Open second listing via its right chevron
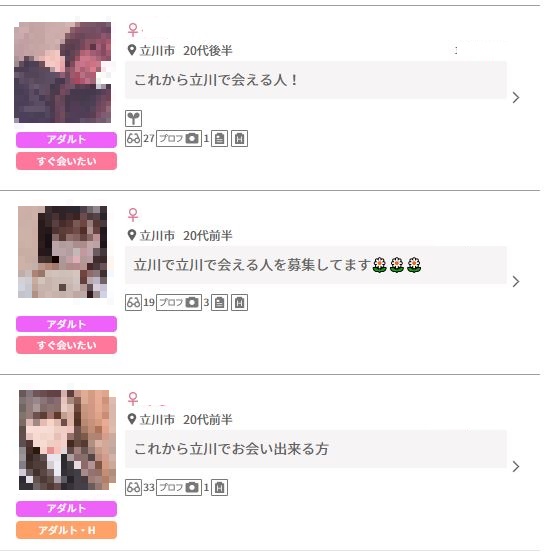The width and height of the screenshot is (548, 552). (x=516, y=282)
